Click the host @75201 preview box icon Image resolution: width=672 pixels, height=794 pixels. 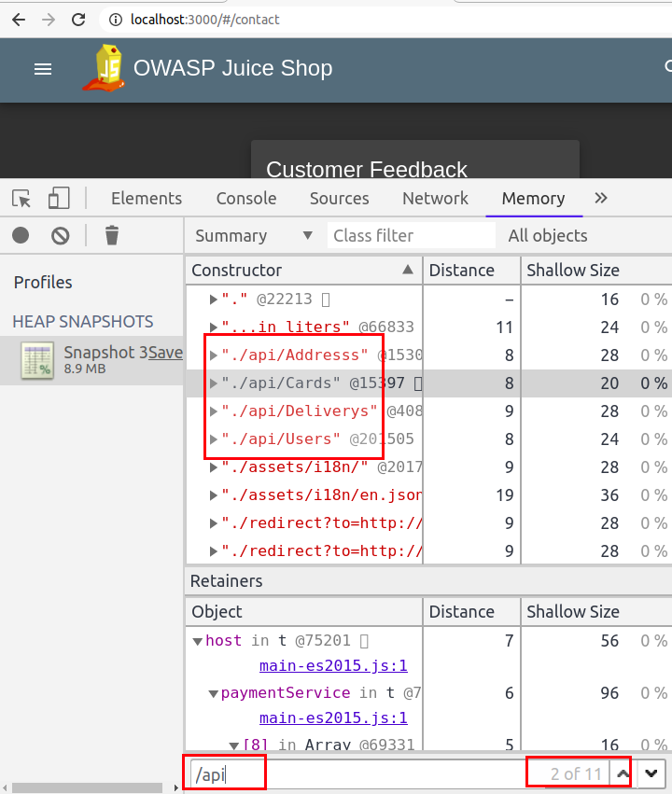tap(364, 641)
